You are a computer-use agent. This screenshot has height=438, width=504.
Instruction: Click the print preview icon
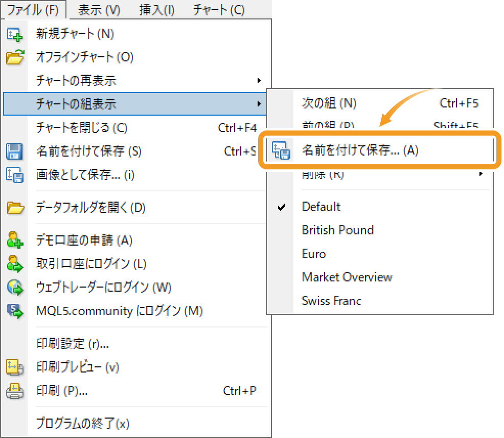(x=15, y=367)
